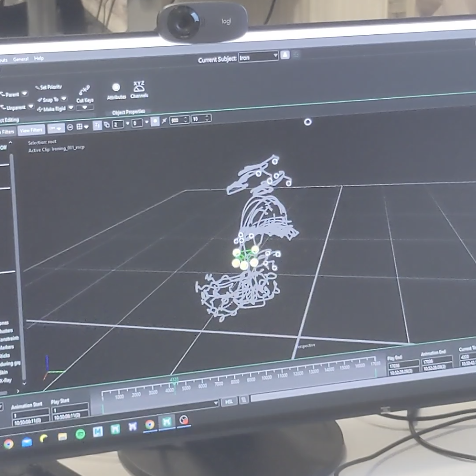Viewport: 476px width, 476px height.
Task: Apply Make Rigid to the selection
Action: pos(54,108)
